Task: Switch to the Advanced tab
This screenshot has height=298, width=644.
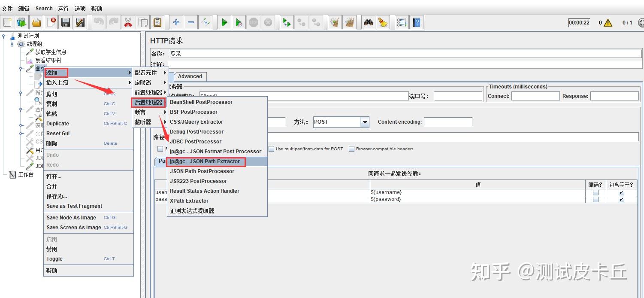Action: (x=190, y=76)
